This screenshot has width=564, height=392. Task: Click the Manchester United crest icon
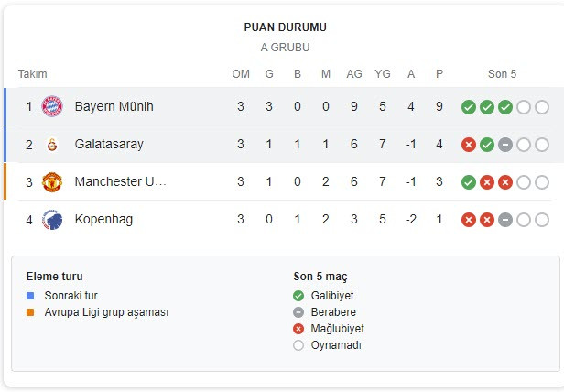click(52, 181)
